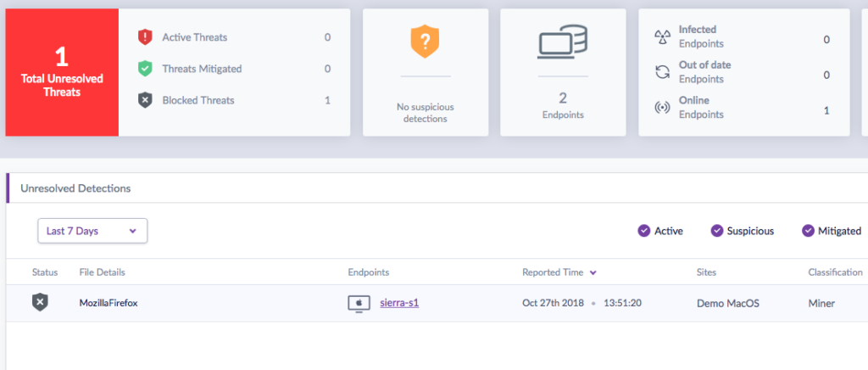The height and width of the screenshot is (370, 868).
Task: Toggle the Suspicious filter checkbox
Action: 717,231
